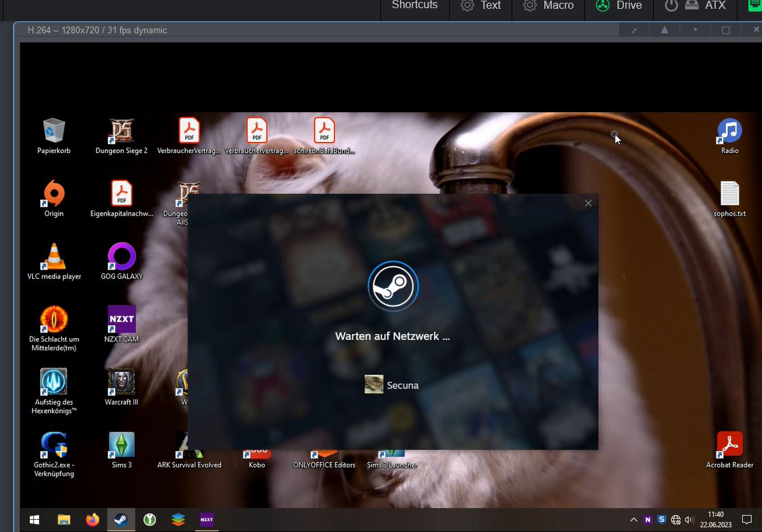This screenshot has height=532, width=762.
Task: Open the Macro menu
Action: coord(548,5)
